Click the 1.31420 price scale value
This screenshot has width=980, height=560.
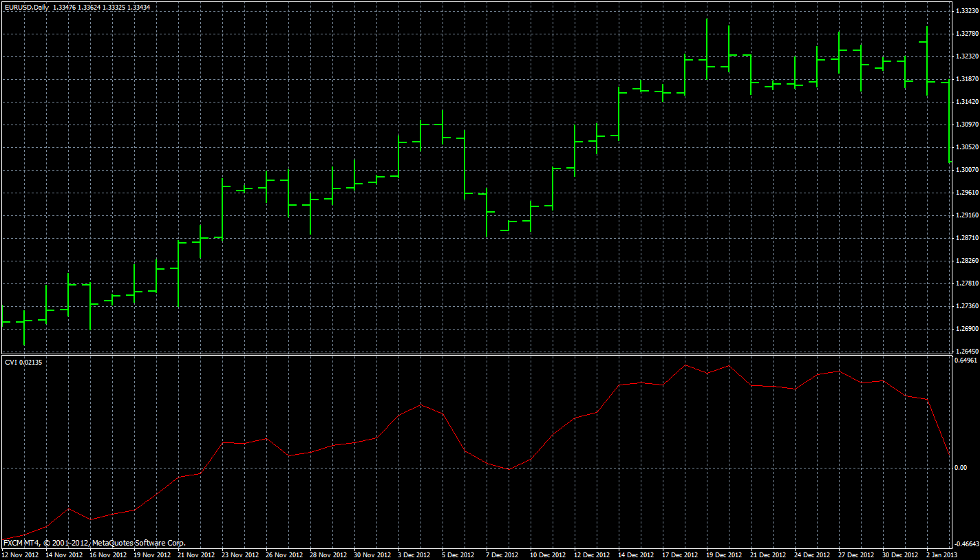(x=967, y=102)
